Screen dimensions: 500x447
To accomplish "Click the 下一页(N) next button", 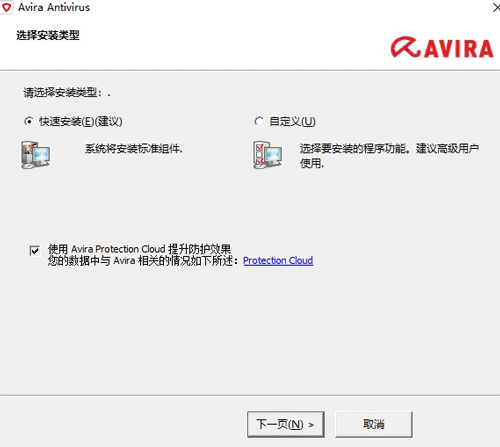I will (x=286, y=424).
